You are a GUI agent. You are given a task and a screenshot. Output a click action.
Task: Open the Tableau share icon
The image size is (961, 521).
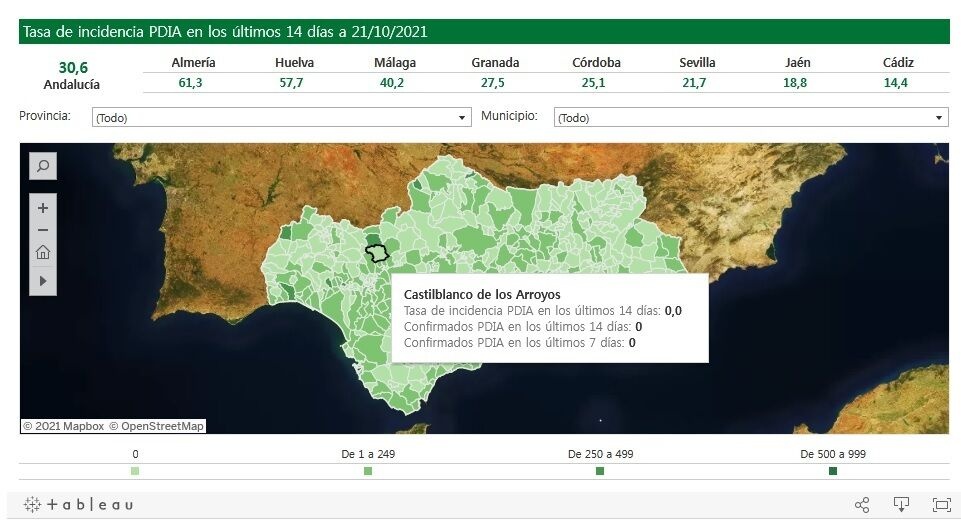coord(862,505)
